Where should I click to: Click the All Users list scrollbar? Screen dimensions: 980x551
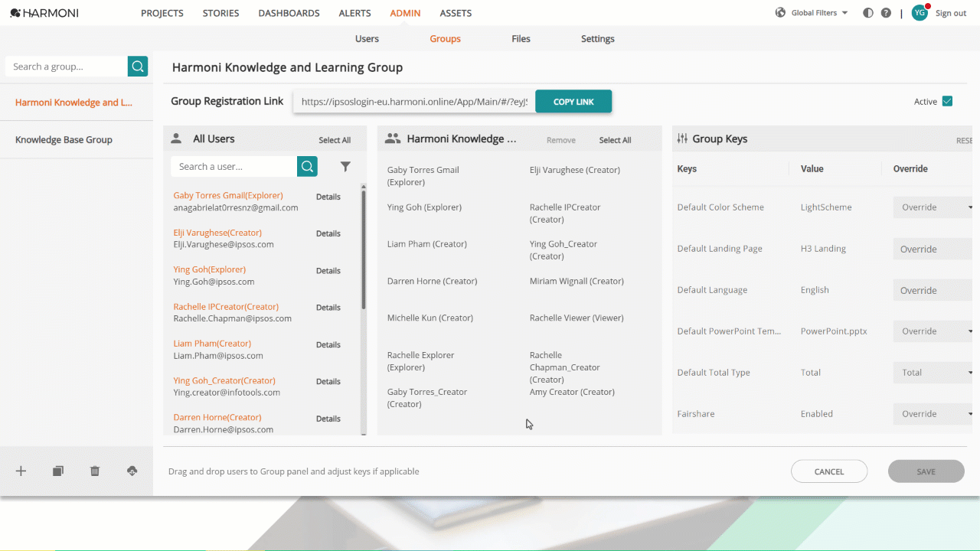click(364, 249)
